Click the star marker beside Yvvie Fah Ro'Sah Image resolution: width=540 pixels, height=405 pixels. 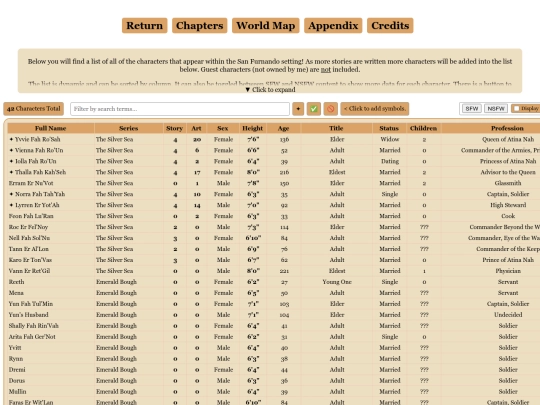click(x=11, y=139)
